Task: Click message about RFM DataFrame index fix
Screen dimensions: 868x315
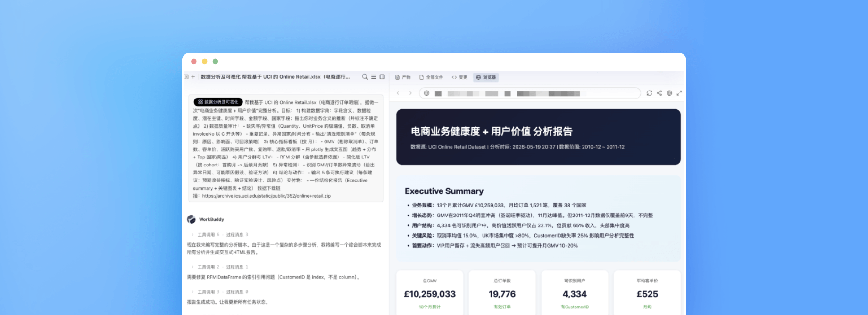Action: coord(274,277)
